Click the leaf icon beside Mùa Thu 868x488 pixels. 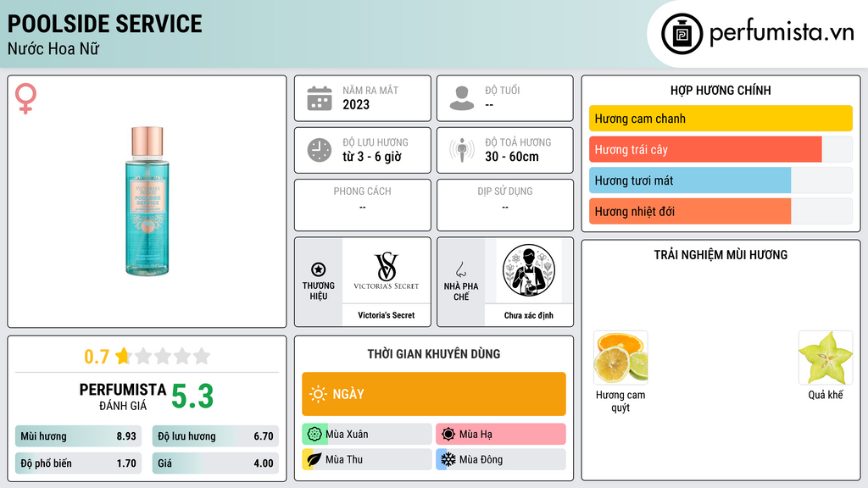click(314, 459)
